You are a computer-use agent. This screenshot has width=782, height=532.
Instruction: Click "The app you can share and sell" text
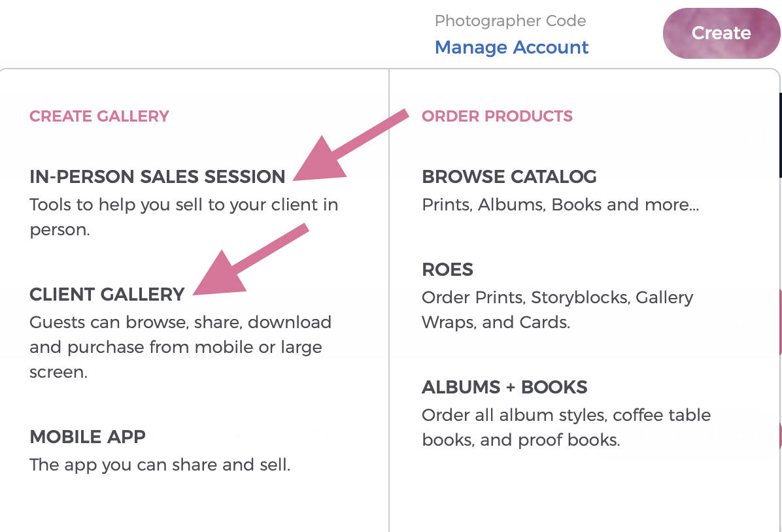[160, 465]
